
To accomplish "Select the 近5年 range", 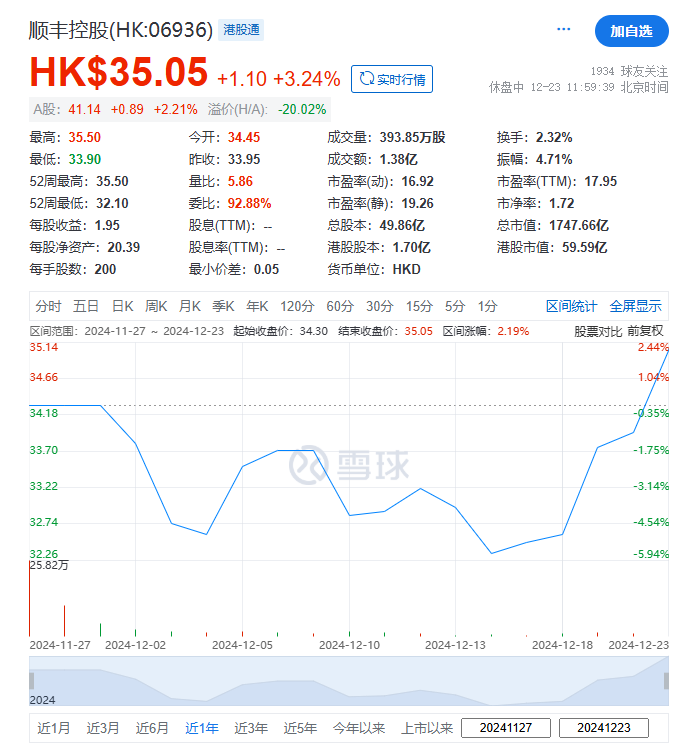I will click(300, 728).
